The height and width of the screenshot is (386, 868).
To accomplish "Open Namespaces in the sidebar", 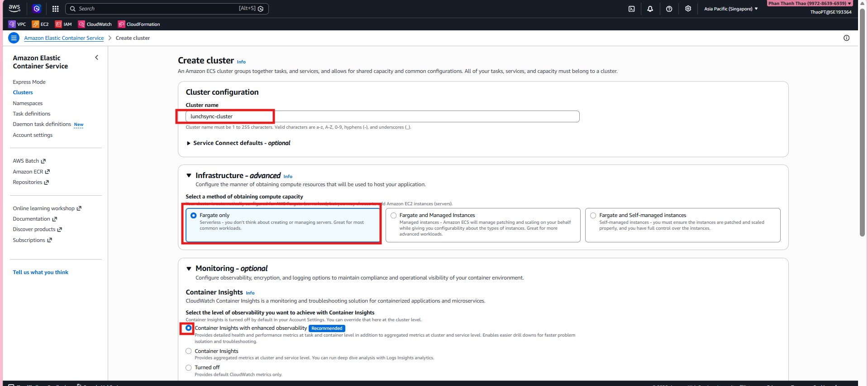I will [x=28, y=103].
